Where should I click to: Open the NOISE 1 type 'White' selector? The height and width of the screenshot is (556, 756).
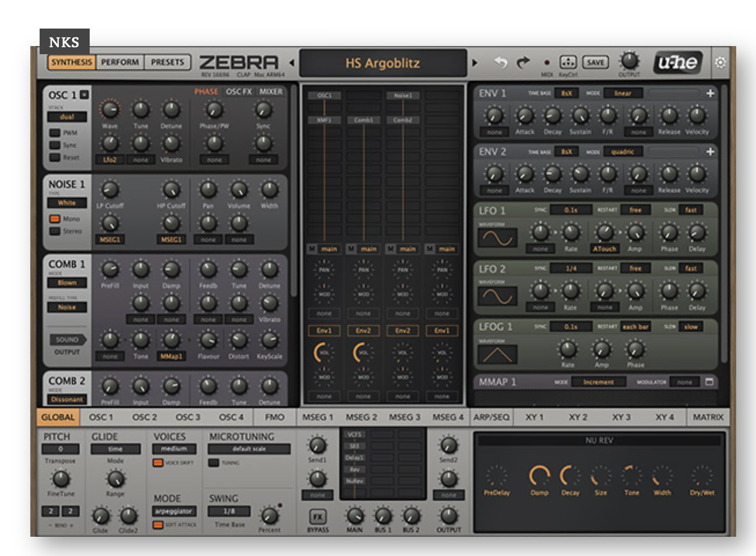(67, 203)
